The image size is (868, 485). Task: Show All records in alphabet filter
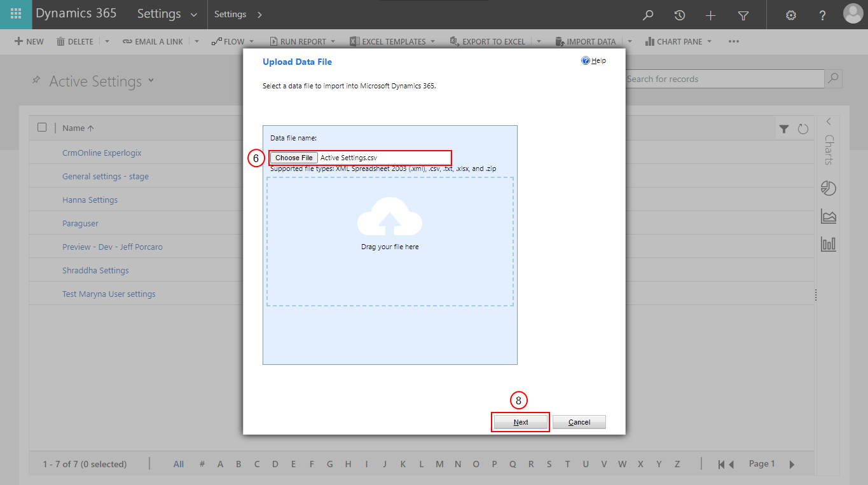[x=179, y=464]
